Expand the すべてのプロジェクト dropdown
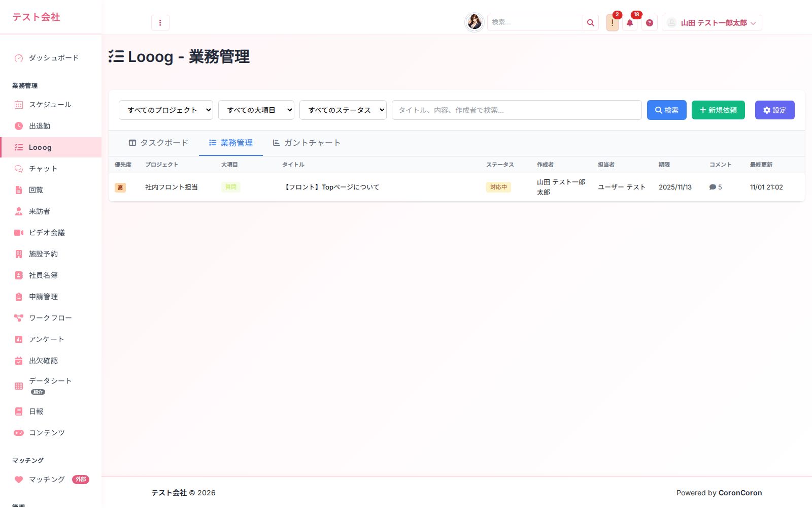This screenshot has width=812, height=508. tap(166, 110)
